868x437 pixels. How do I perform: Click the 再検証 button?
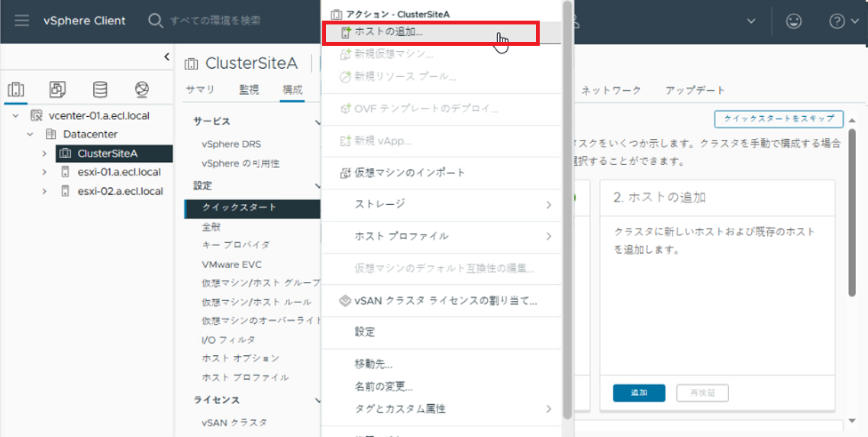tap(702, 393)
